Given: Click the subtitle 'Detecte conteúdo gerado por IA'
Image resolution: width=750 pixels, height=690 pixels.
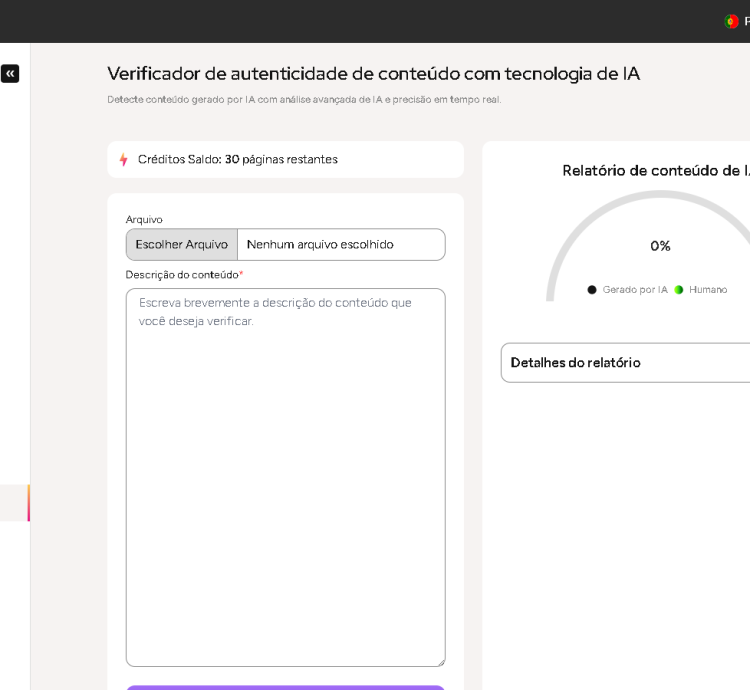Looking at the screenshot, I should [304, 99].
